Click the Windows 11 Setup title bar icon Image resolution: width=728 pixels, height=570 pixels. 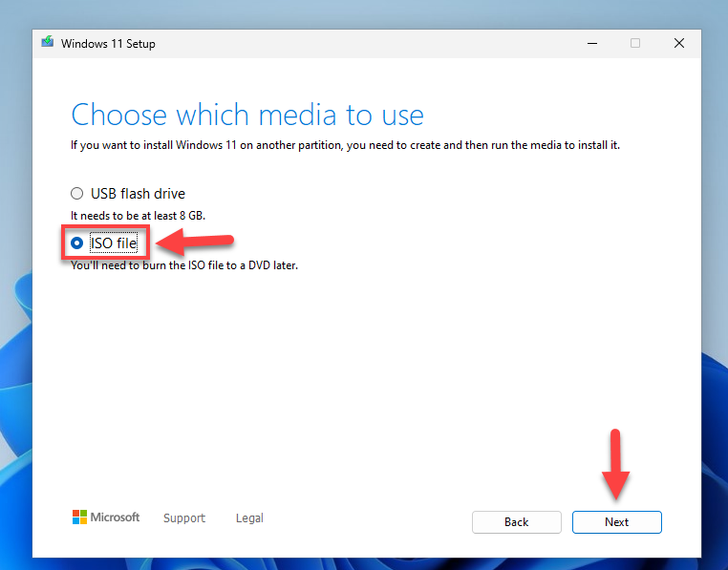[48, 42]
